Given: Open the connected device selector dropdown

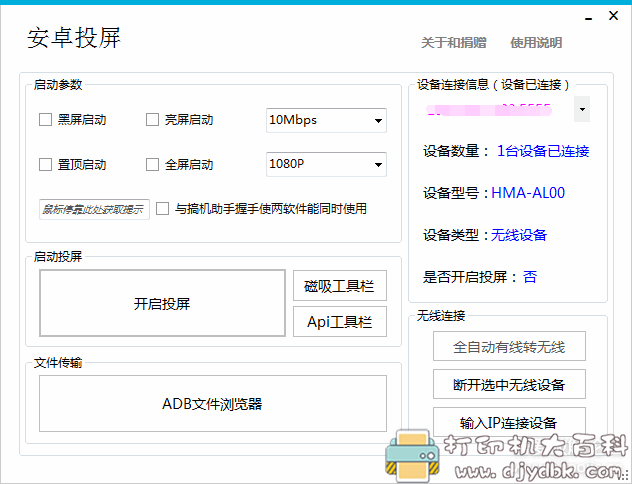Looking at the screenshot, I should pos(582,109).
